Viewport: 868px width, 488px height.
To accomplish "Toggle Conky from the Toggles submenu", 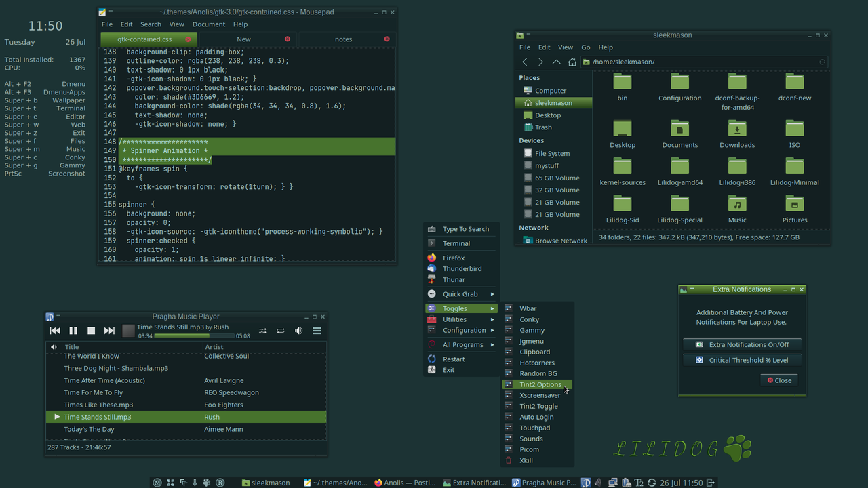I will click(x=538, y=319).
